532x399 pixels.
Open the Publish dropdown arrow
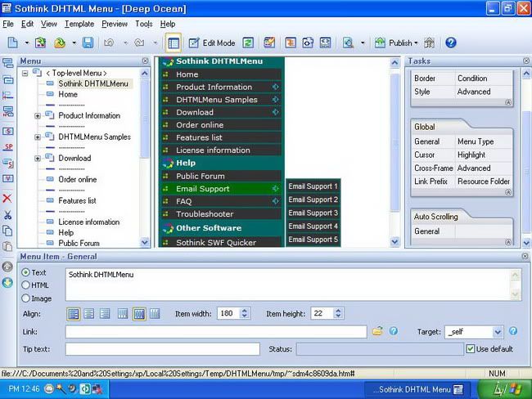416,43
